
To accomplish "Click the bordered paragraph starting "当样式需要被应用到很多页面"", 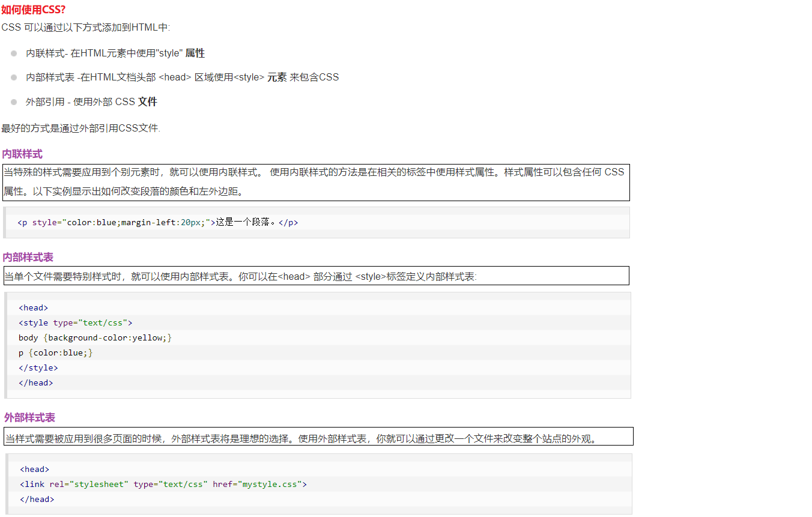I will point(300,439).
